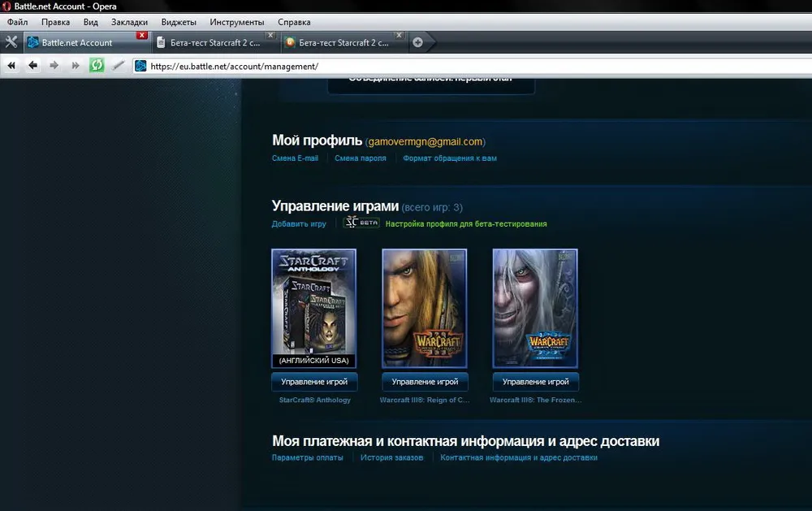Image resolution: width=812 pixels, height=511 pixels.
Task: Click the StarCraft 2 beta logo icon
Action: click(362, 223)
